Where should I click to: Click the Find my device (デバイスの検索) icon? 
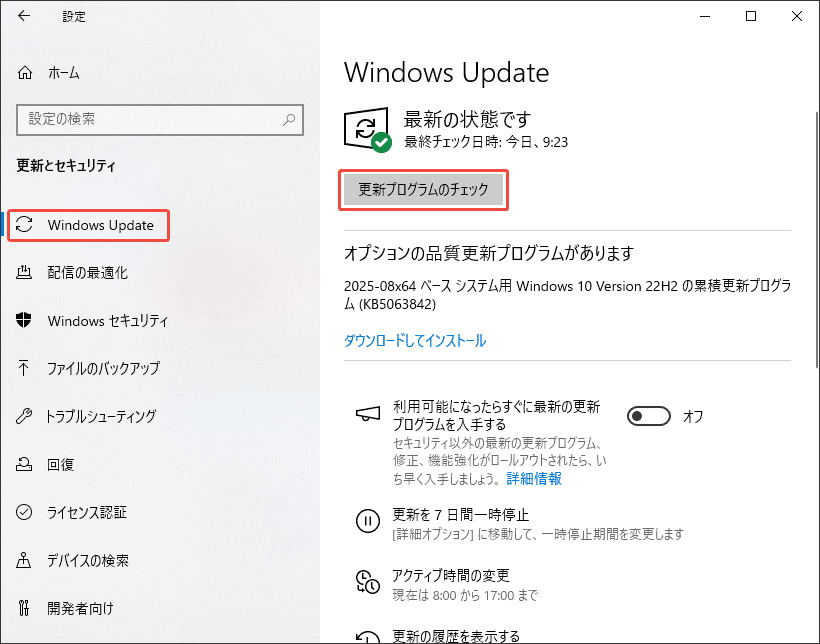click(x=24, y=560)
